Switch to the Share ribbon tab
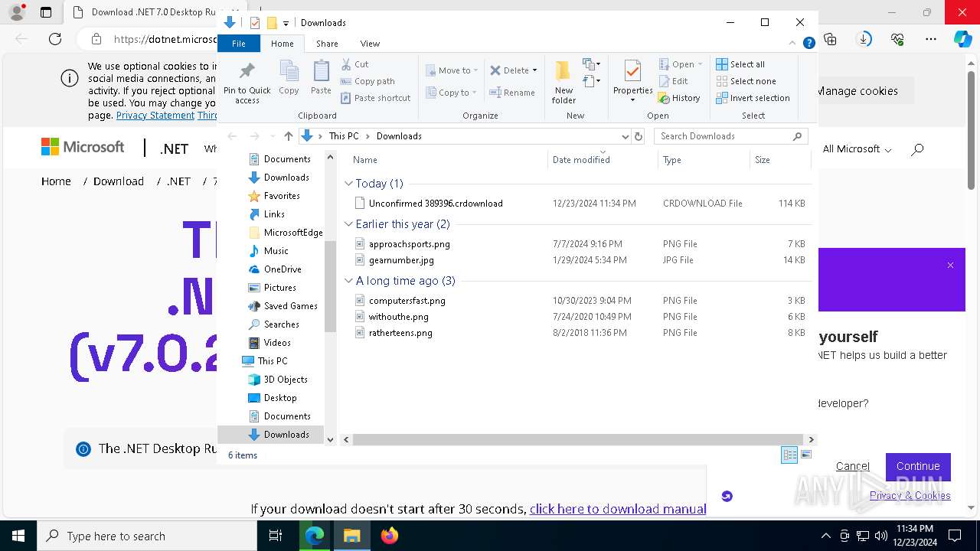The image size is (980, 551). [327, 44]
